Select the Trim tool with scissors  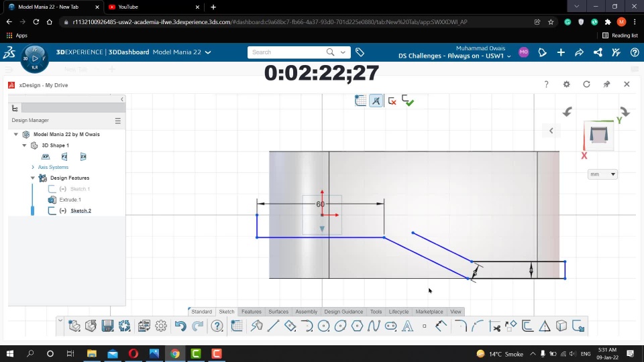click(495, 326)
